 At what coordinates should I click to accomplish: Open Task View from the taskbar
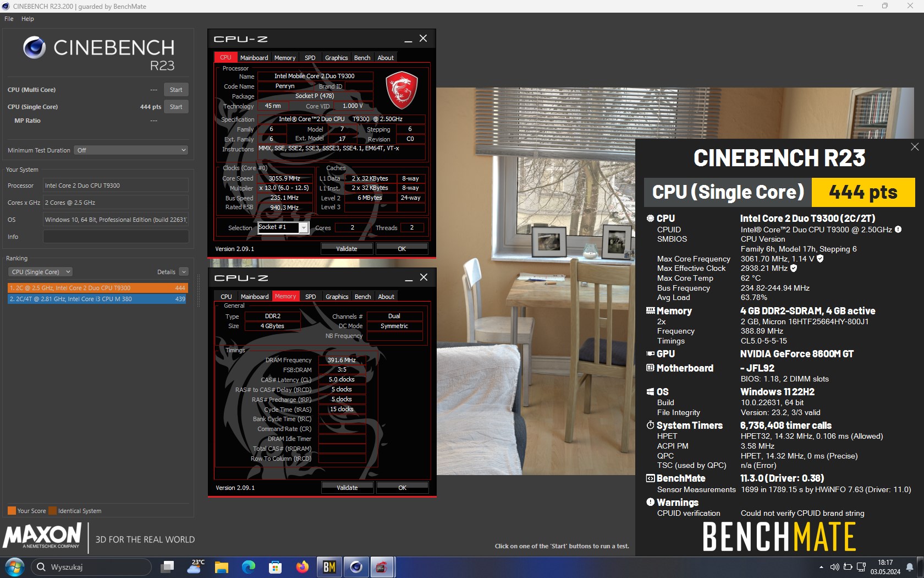(167, 567)
